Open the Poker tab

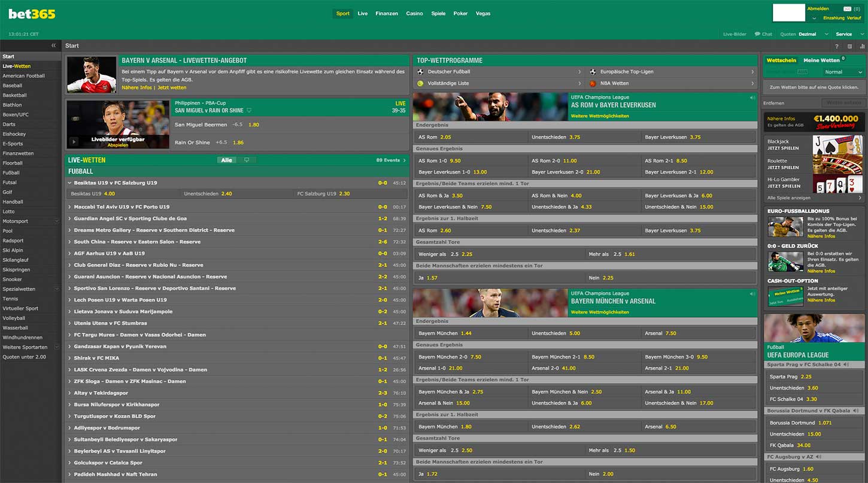pos(460,13)
